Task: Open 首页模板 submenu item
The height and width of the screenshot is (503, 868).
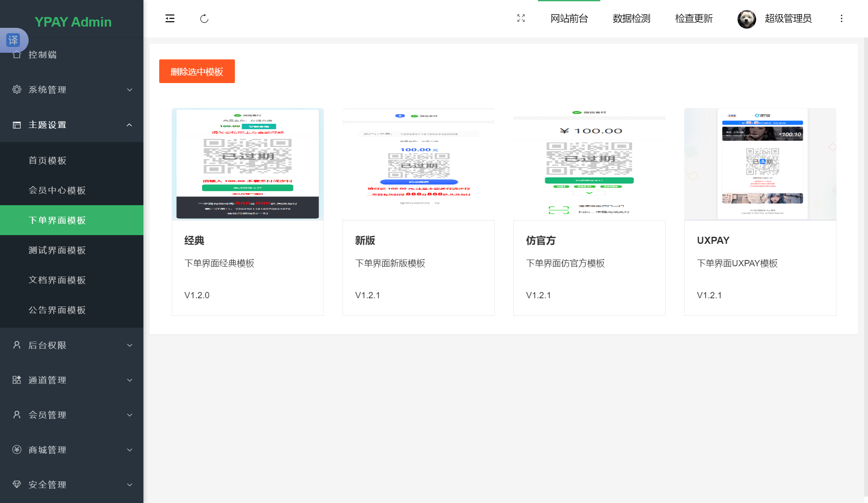Action: click(72, 160)
